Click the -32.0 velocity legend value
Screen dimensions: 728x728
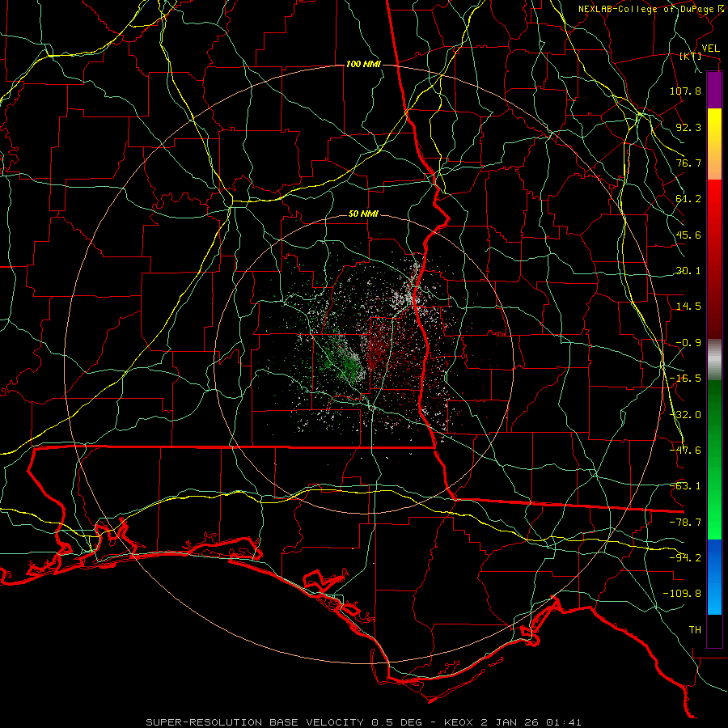pyautogui.click(x=685, y=415)
